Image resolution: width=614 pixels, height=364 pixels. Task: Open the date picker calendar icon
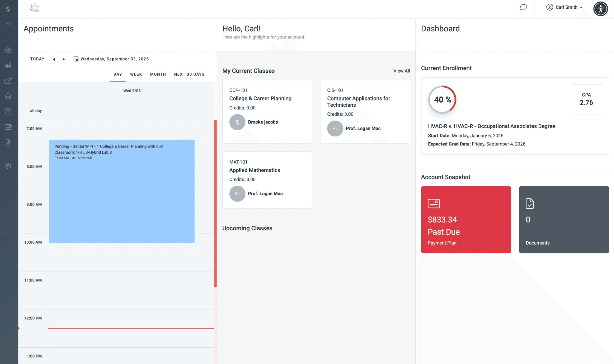76,59
